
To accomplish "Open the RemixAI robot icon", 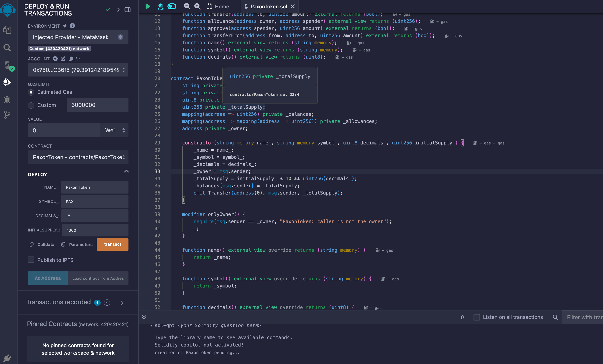I will (x=160, y=6).
